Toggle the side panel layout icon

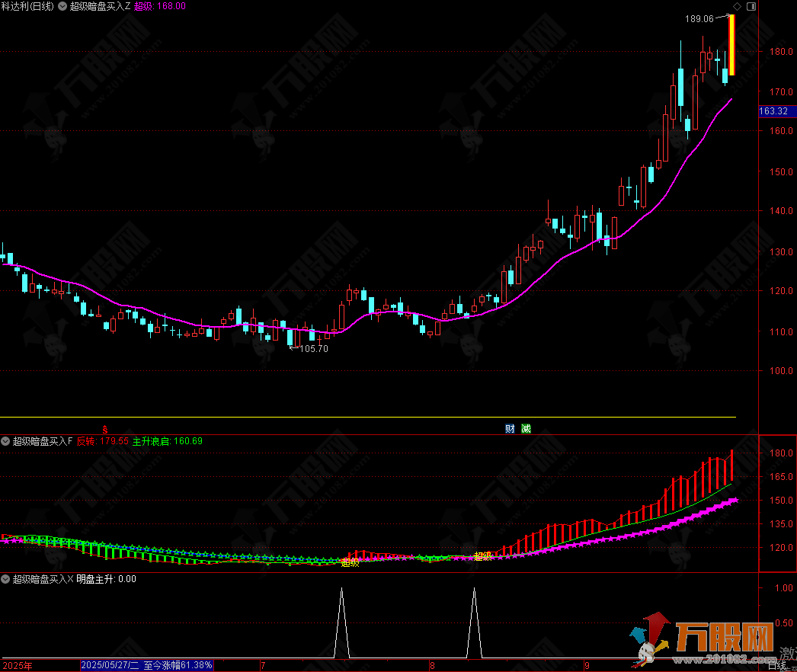click(x=751, y=6)
